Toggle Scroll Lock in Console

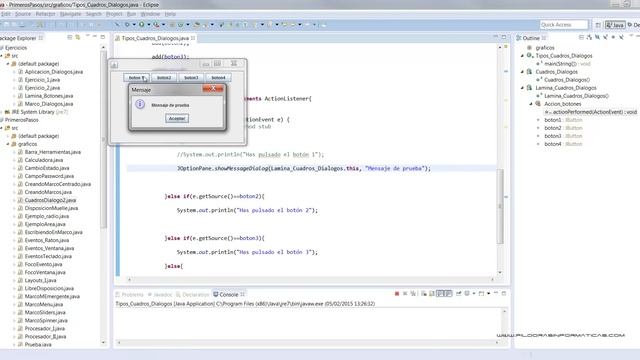pyautogui.click(x=431, y=293)
